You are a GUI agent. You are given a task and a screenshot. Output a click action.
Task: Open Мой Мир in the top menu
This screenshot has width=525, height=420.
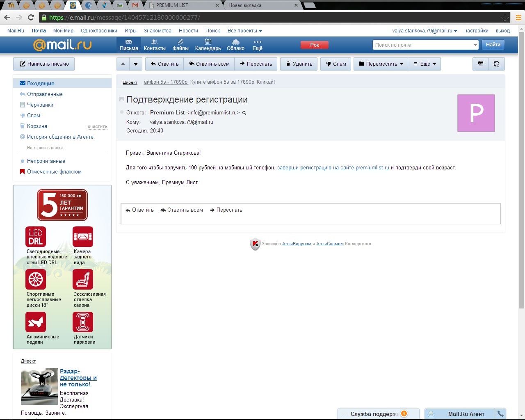pyautogui.click(x=63, y=31)
